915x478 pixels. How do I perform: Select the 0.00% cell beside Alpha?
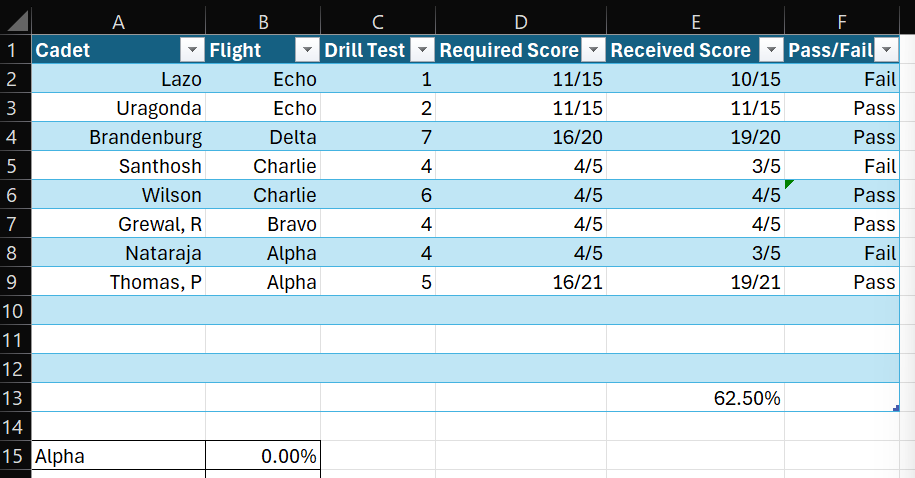pyautogui.click(x=263, y=456)
